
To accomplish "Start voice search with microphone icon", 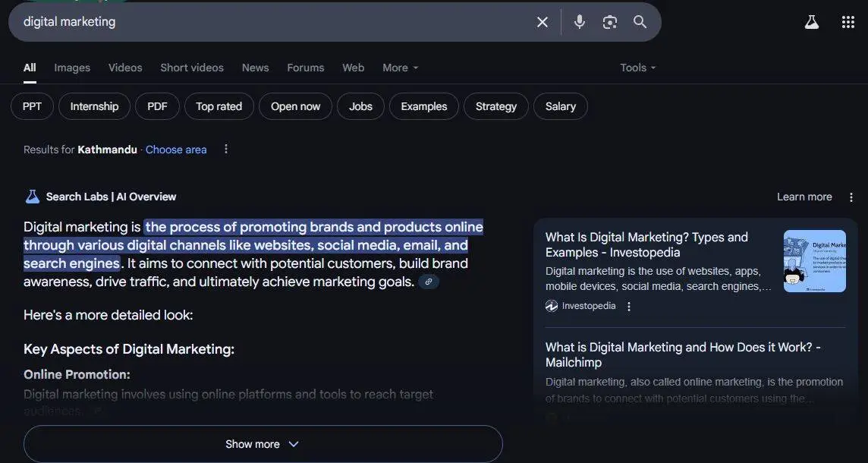I will tap(579, 22).
